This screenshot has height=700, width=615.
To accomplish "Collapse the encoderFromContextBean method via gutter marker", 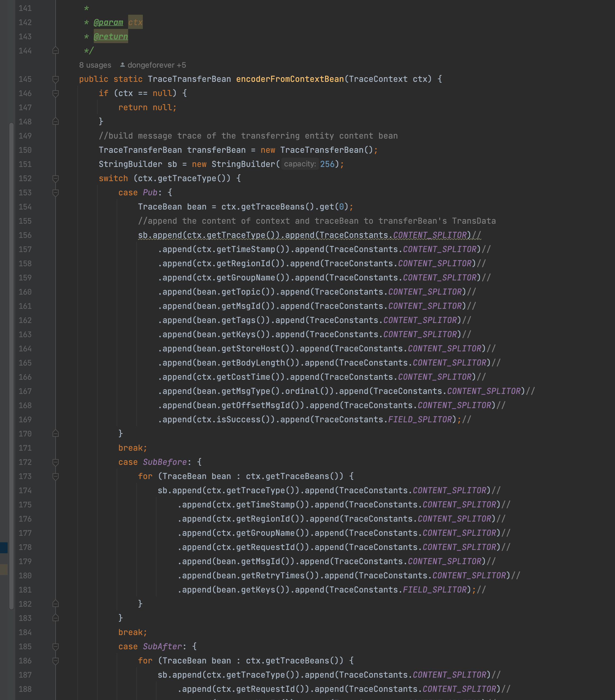I will pos(55,79).
